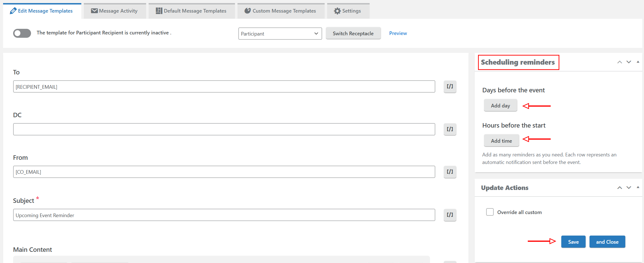
Task: Activate the Participant Recipient template toggle
Action: coord(22,33)
